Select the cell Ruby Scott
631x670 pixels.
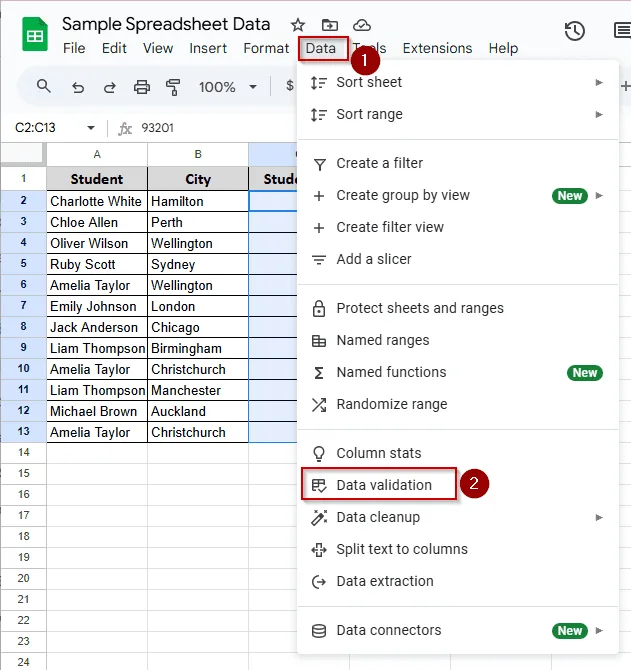pyautogui.click(x=97, y=264)
